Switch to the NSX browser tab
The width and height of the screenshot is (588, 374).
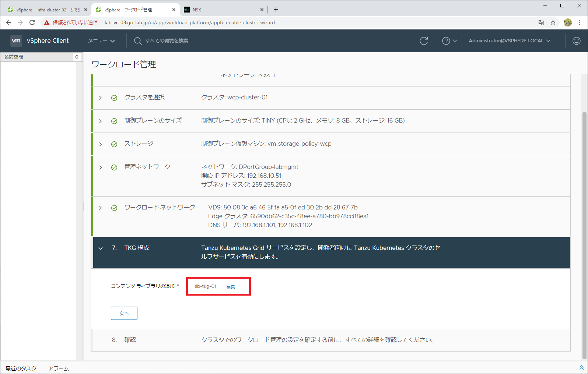[224, 10]
